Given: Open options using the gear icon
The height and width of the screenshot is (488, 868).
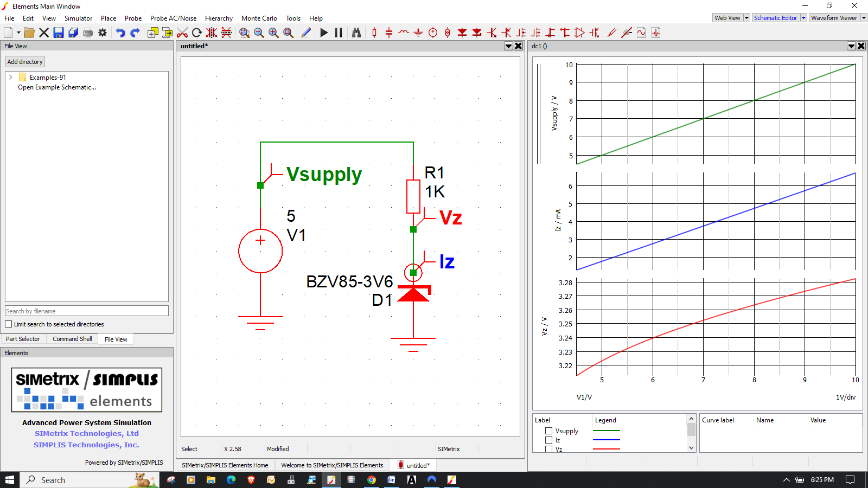Looking at the screenshot, I should click(x=103, y=33).
